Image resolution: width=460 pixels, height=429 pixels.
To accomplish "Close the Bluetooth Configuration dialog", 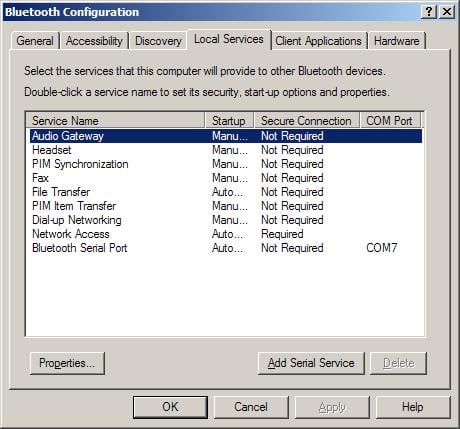I will 447,12.
